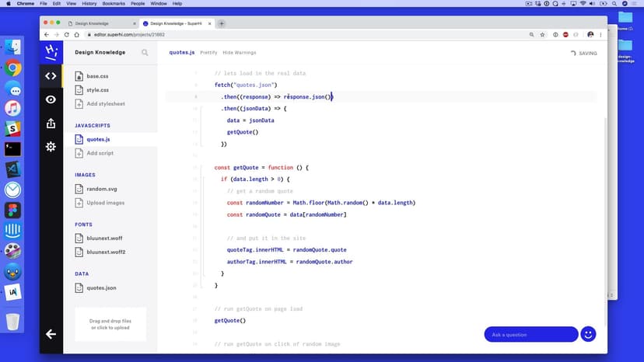Open the code editor view icon
This screenshot has height=362, width=644.
click(51, 76)
